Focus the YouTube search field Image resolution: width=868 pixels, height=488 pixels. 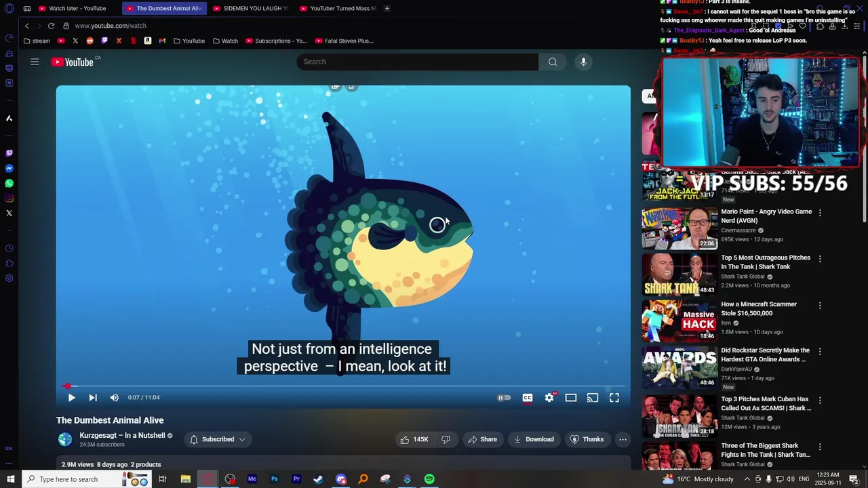click(x=417, y=62)
